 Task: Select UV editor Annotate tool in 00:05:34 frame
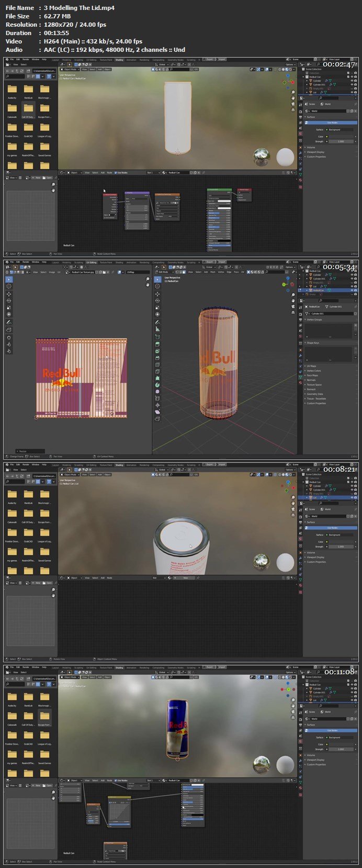[9, 322]
